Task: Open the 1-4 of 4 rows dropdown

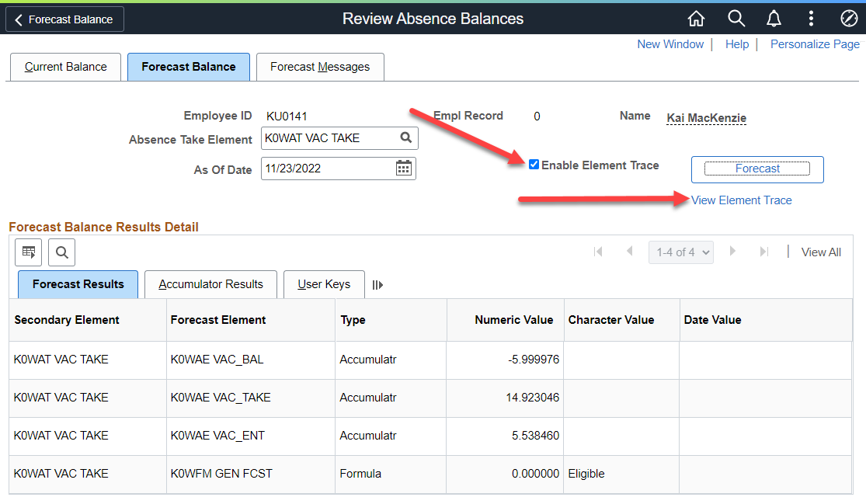Action: [x=680, y=252]
